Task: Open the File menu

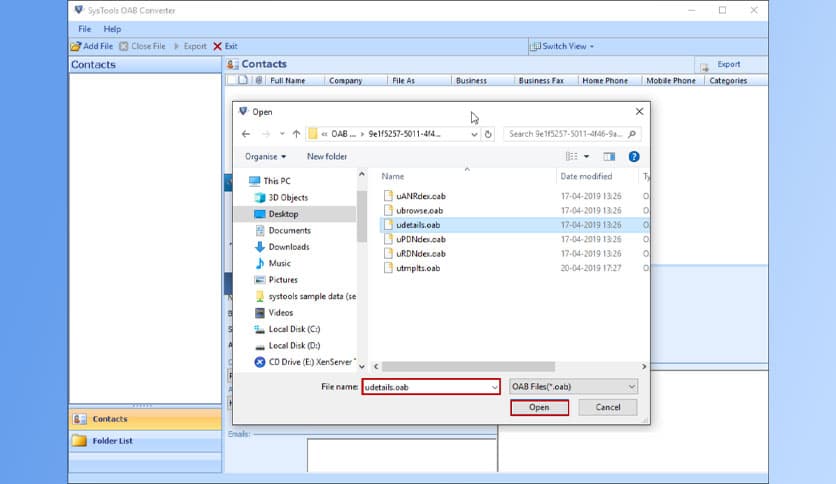Action: tap(84, 29)
